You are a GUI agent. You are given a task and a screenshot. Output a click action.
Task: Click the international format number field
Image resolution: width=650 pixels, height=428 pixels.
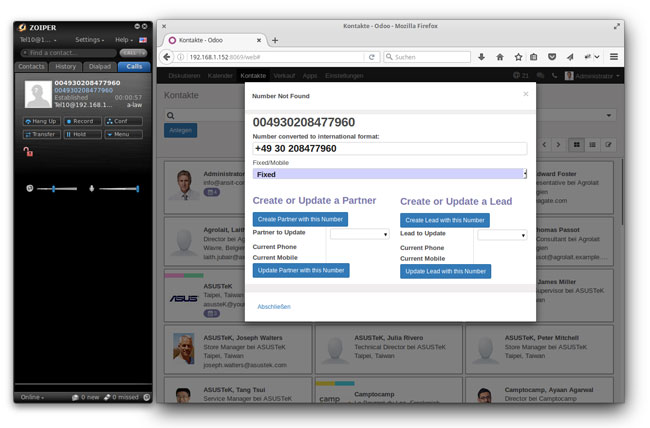(x=390, y=148)
